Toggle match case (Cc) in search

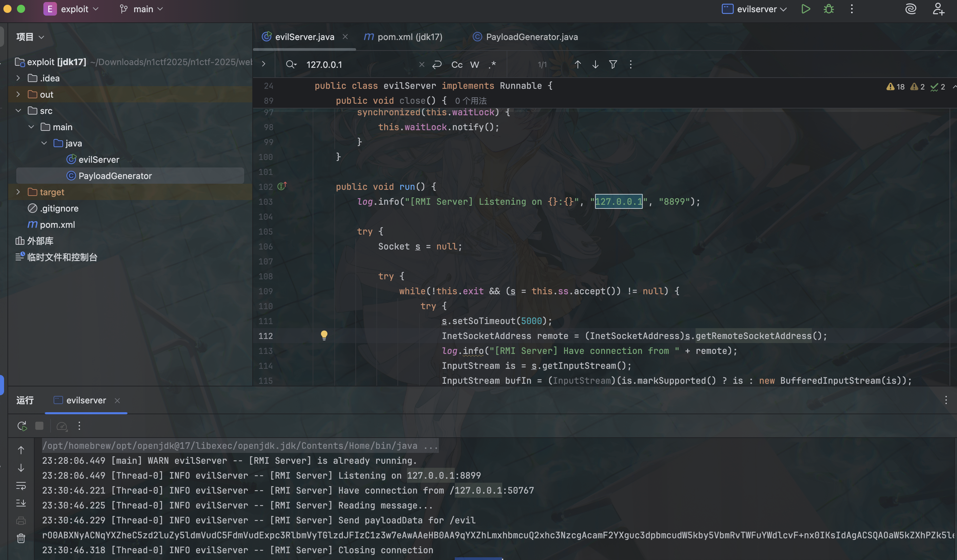(x=457, y=65)
